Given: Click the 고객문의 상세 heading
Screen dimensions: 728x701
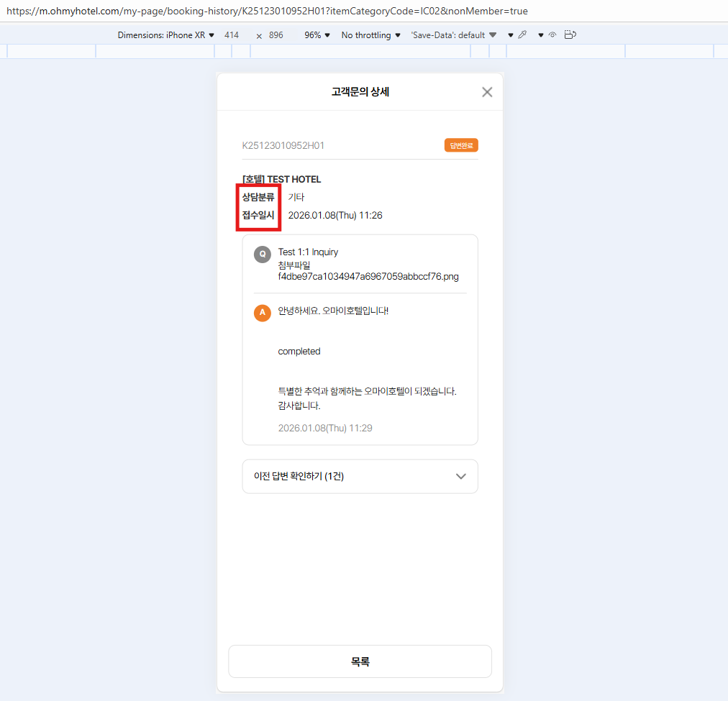Looking at the screenshot, I should pos(360,92).
